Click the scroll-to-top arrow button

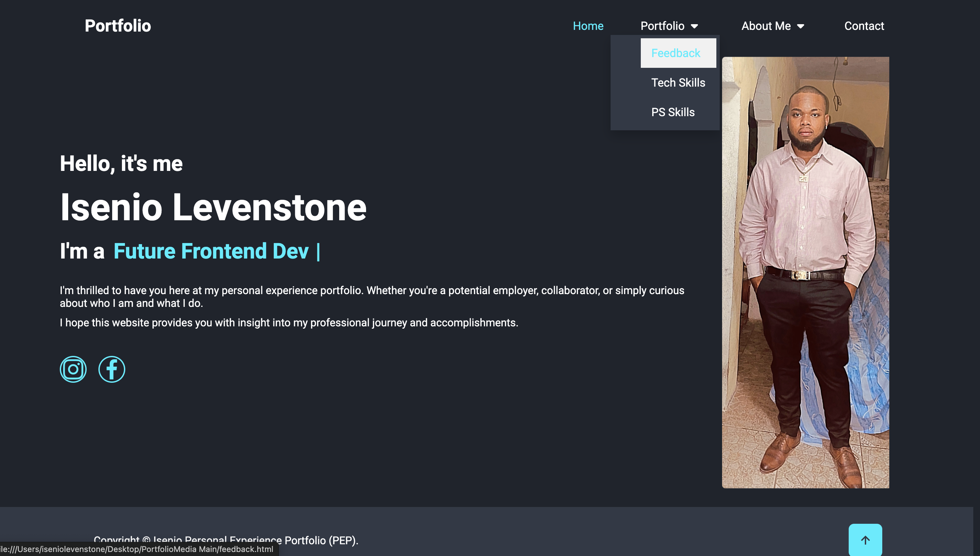pyautogui.click(x=865, y=540)
